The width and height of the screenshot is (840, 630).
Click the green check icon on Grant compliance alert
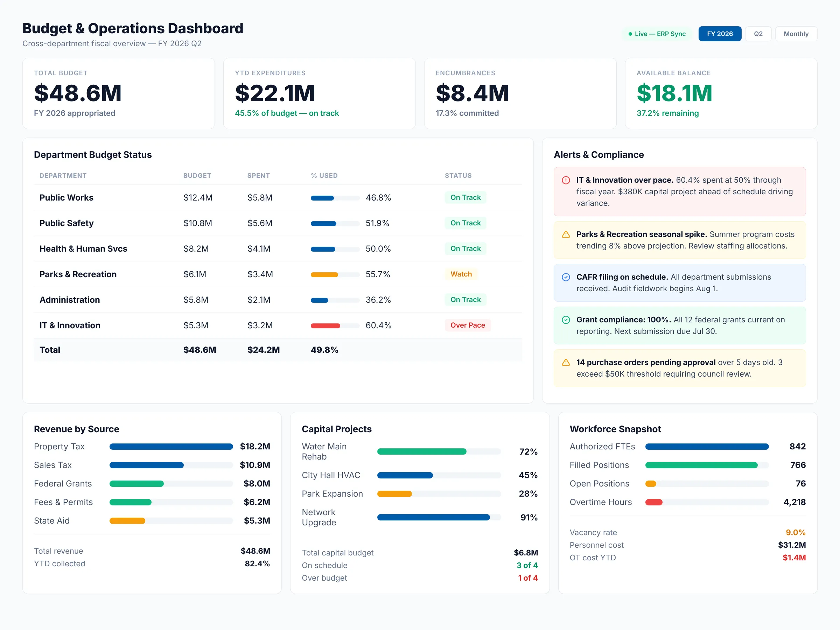click(x=566, y=320)
